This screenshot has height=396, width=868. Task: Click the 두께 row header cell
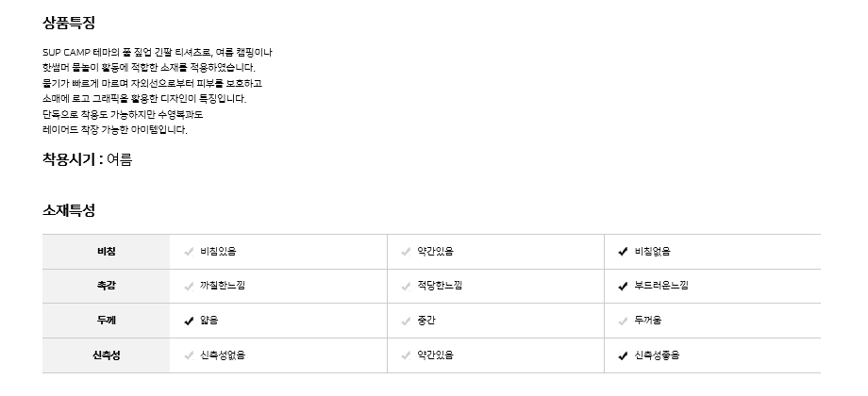pyautogui.click(x=106, y=321)
